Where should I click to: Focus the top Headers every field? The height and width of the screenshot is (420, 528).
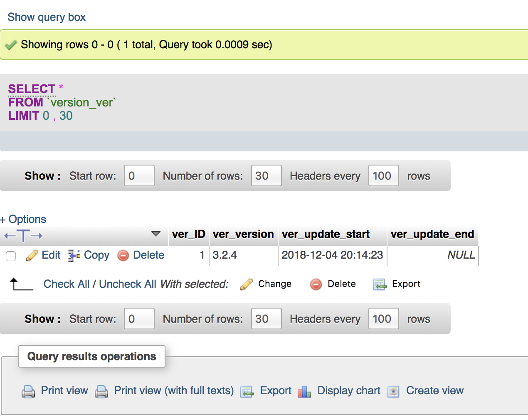pos(384,175)
